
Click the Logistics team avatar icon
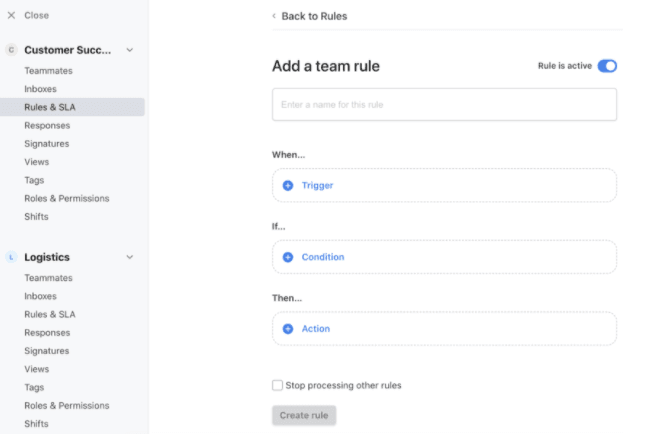tap(11, 257)
